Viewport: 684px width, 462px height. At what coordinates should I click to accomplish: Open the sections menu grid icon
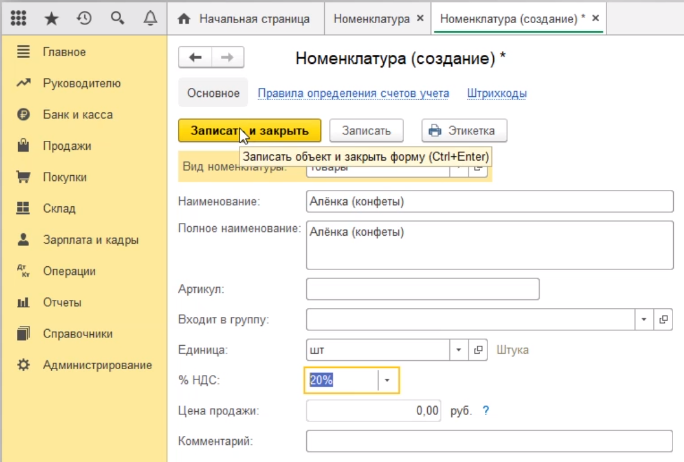click(18, 19)
